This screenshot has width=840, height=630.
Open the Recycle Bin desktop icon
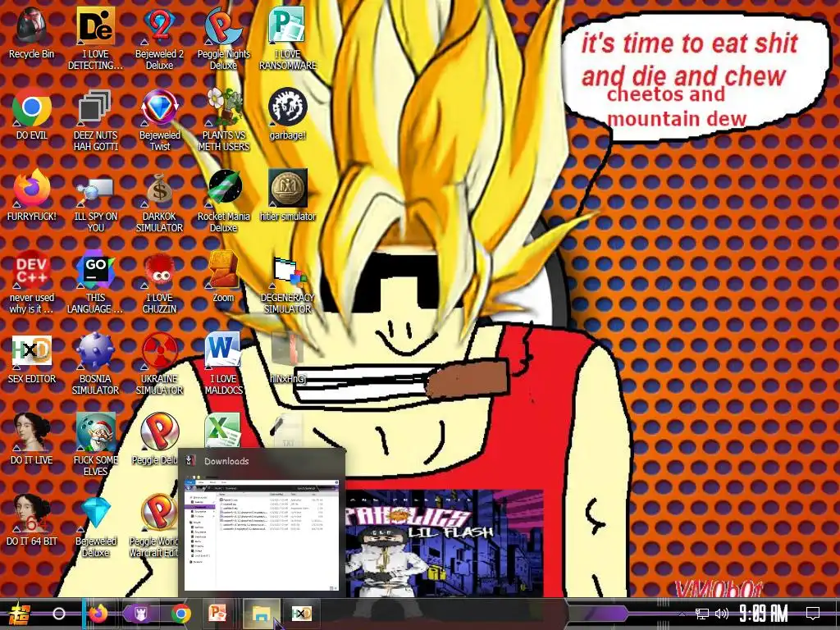32,33
